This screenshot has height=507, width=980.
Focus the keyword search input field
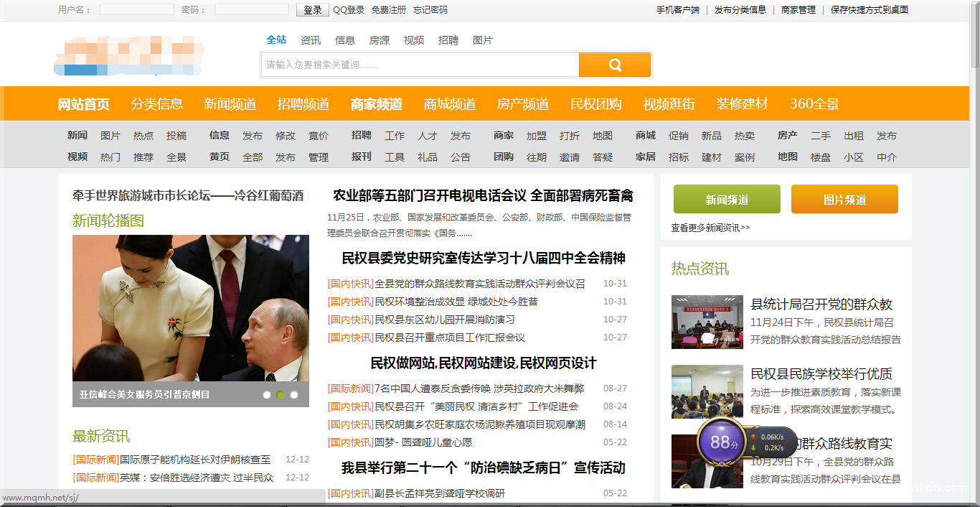click(x=420, y=65)
